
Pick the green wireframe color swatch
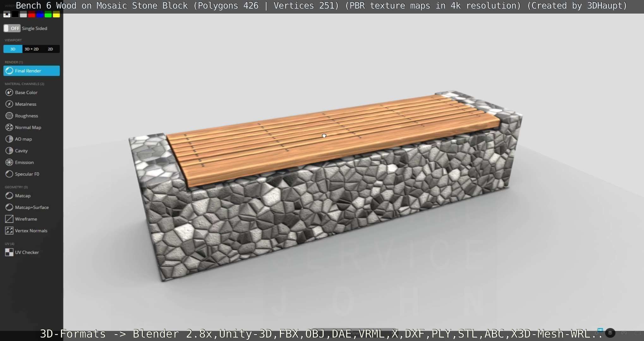[48, 15]
